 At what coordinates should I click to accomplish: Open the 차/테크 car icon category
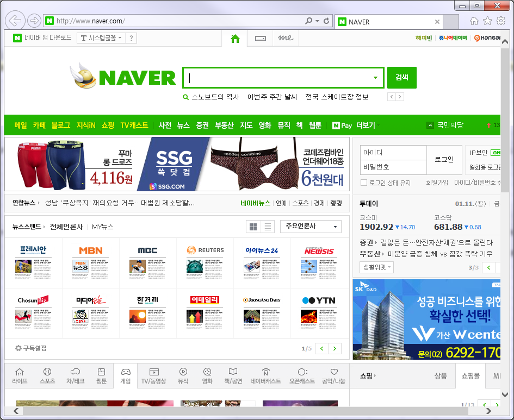coord(75,376)
